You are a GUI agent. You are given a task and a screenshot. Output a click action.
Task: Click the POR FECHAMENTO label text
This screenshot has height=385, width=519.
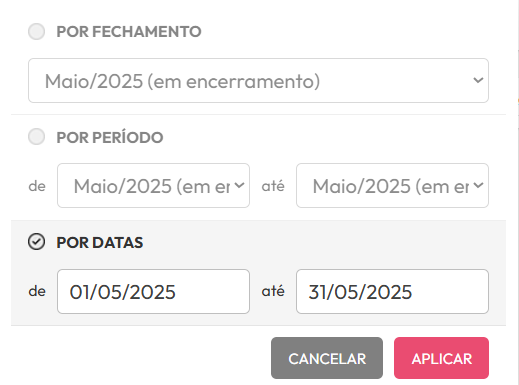129,32
